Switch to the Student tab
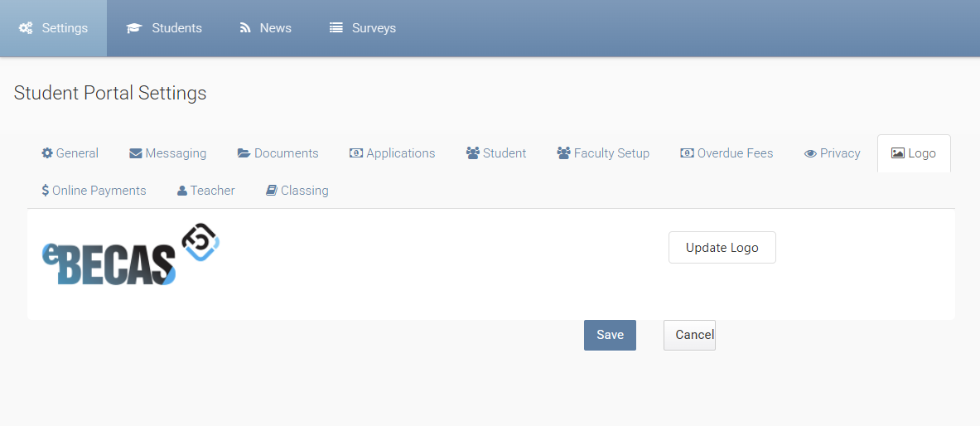Viewport: 980px width, 426px height. pyautogui.click(x=496, y=153)
